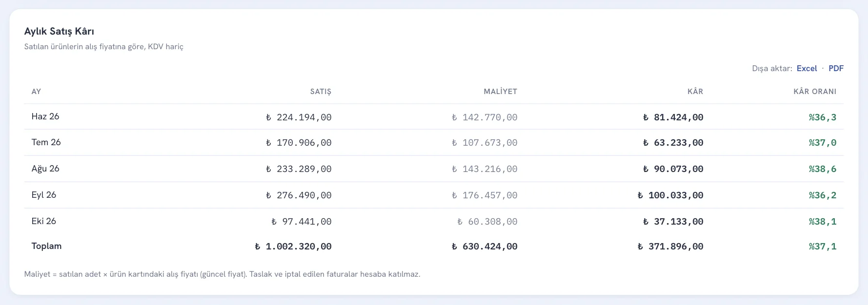868x305 pixels.
Task: Click sales value ₺ 233.289,00
Action: 299,169
